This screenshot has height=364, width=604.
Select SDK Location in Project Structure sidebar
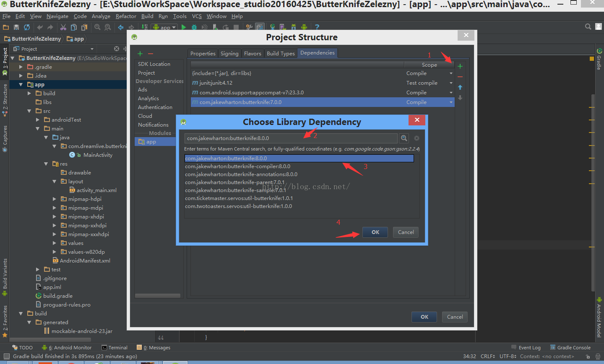pyautogui.click(x=154, y=64)
